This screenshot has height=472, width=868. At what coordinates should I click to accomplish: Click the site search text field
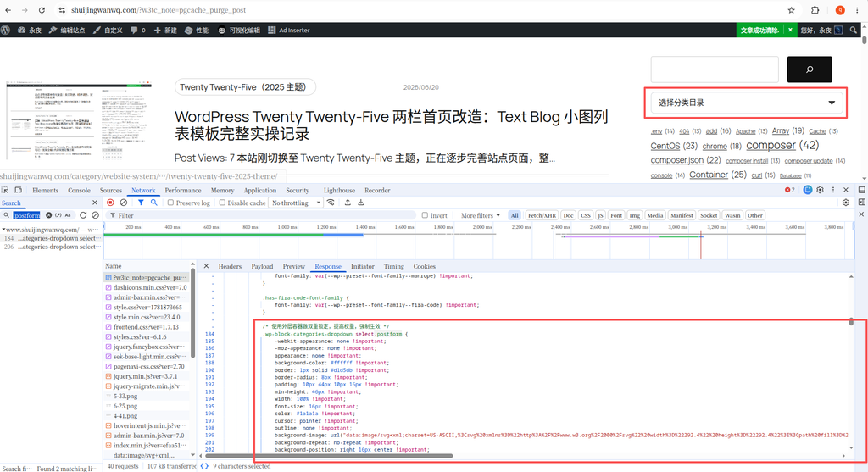tap(715, 69)
